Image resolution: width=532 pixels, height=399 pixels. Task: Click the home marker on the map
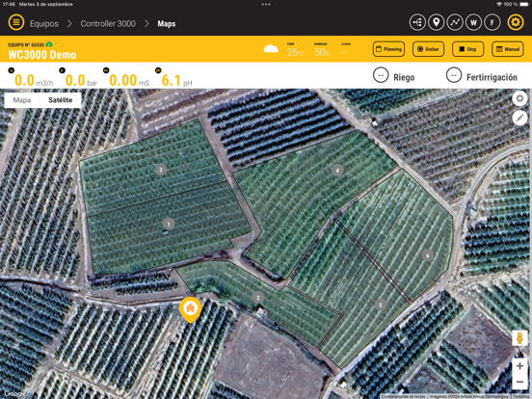[x=190, y=309]
